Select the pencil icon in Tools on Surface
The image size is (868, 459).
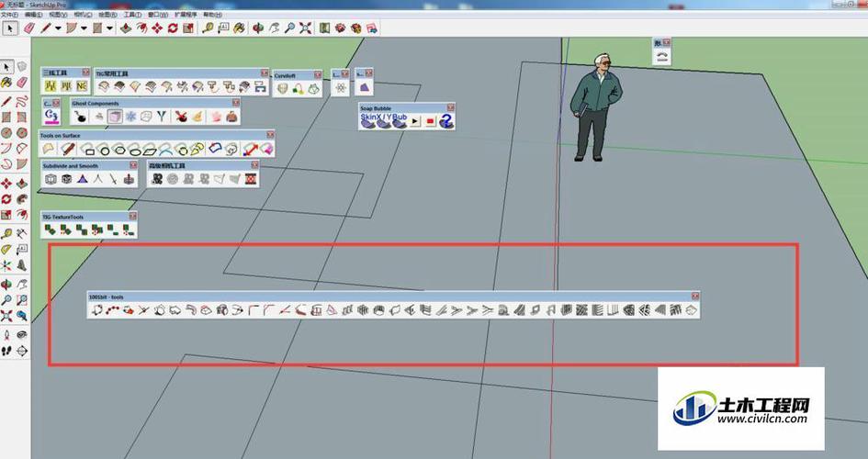[x=68, y=149]
